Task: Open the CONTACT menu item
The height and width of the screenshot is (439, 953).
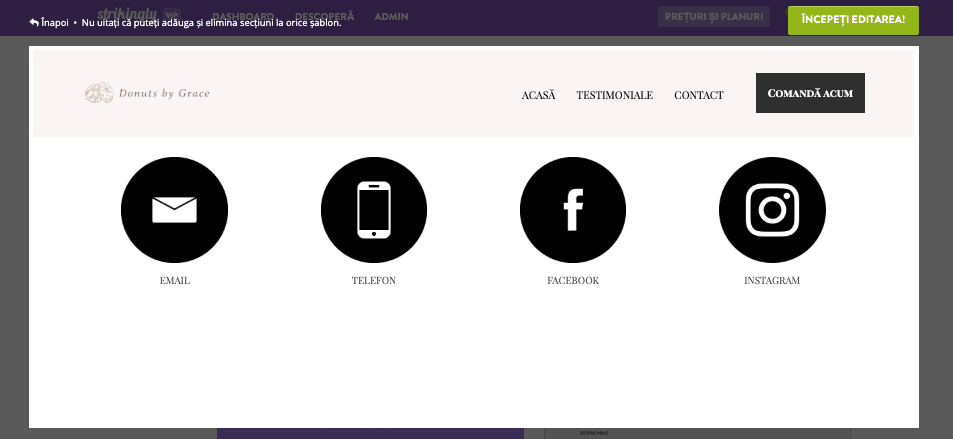Action: click(699, 95)
